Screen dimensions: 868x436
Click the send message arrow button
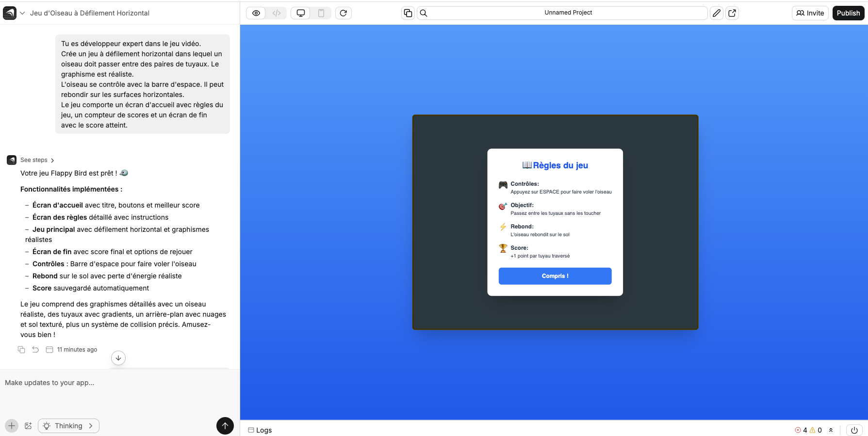click(225, 426)
